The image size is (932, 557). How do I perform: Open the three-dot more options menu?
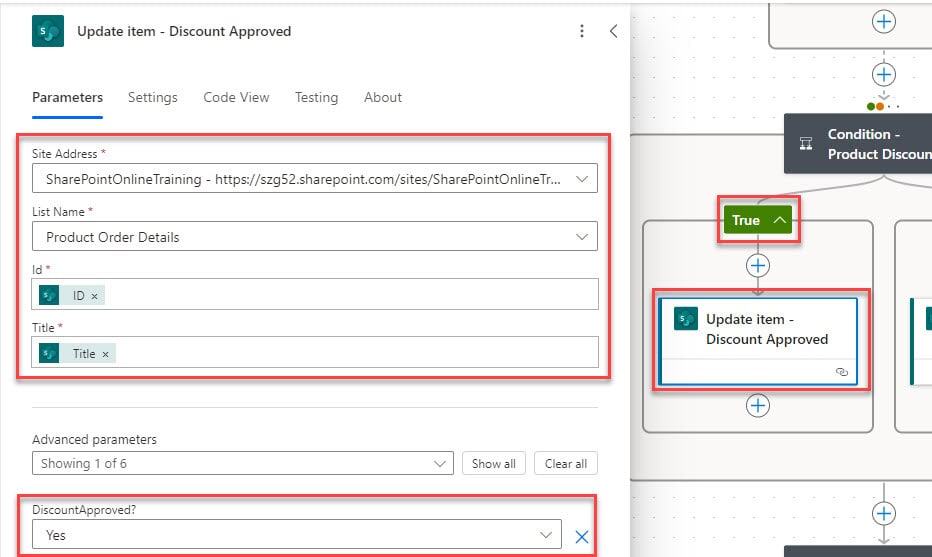click(x=581, y=31)
